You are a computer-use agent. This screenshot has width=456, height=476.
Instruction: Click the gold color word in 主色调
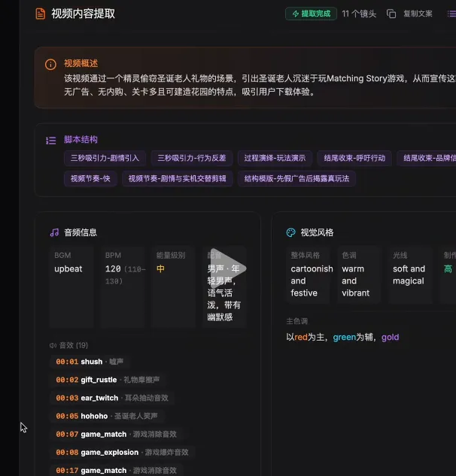pos(390,338)
